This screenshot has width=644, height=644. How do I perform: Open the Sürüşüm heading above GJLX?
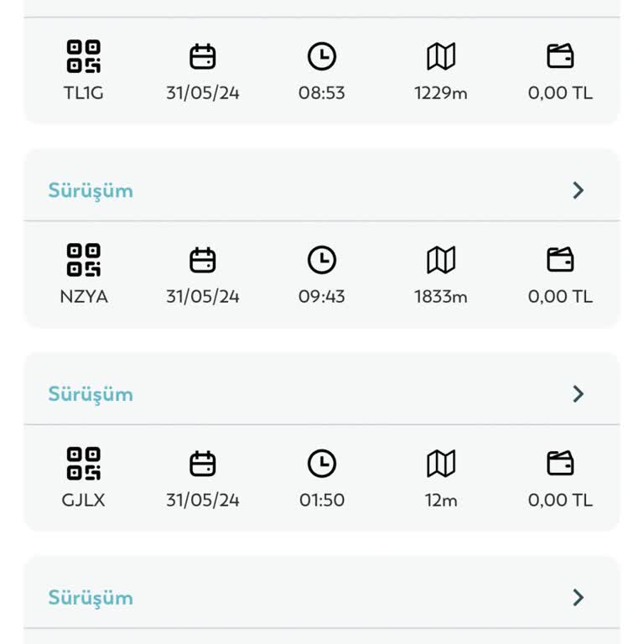[x=91, y=394]
